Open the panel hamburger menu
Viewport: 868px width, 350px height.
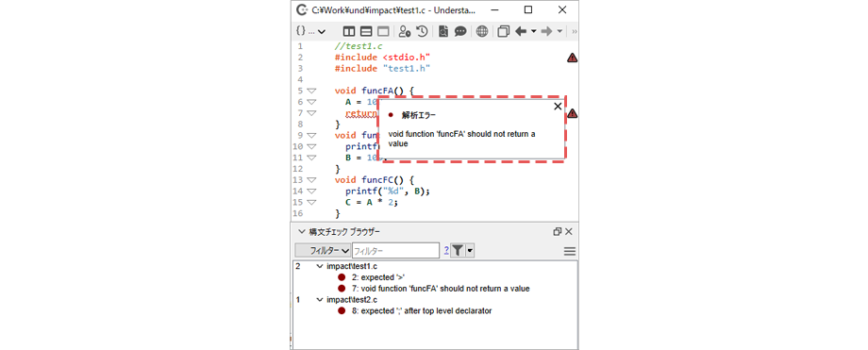point(570,252)
